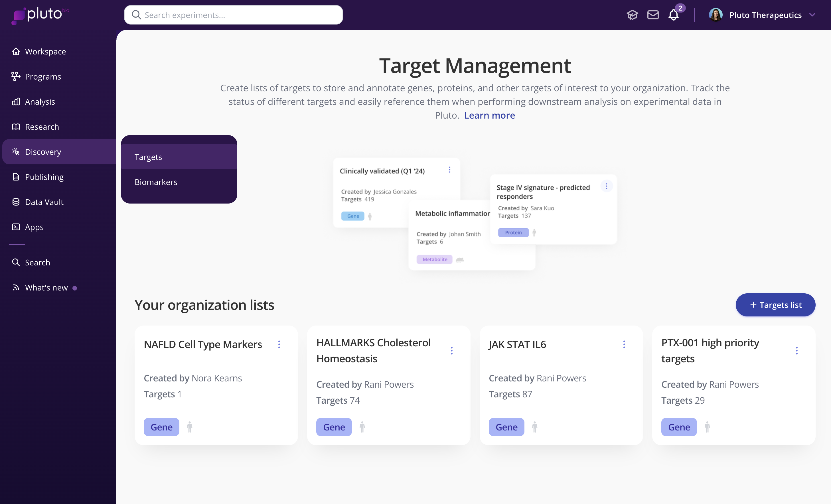This screenshot has width=831, height=504.
Task: Click the + Targets list button
Action: [x=775, y=305]
